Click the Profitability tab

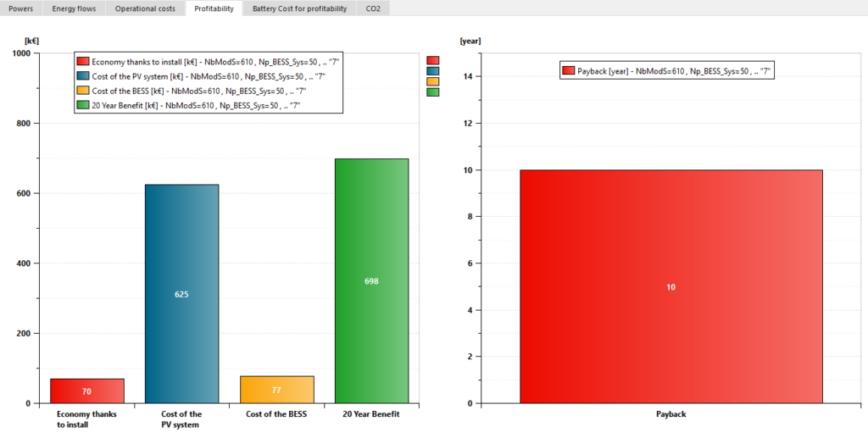coord(214,8)
